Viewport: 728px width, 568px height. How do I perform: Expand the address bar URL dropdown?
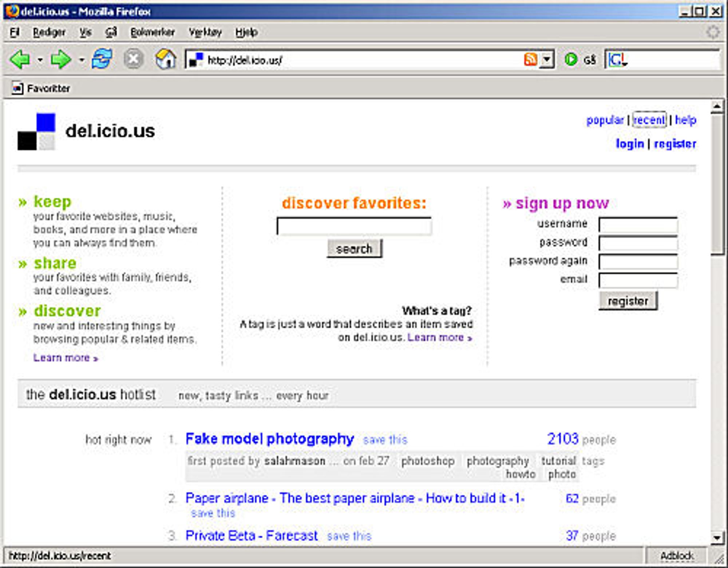546,59
